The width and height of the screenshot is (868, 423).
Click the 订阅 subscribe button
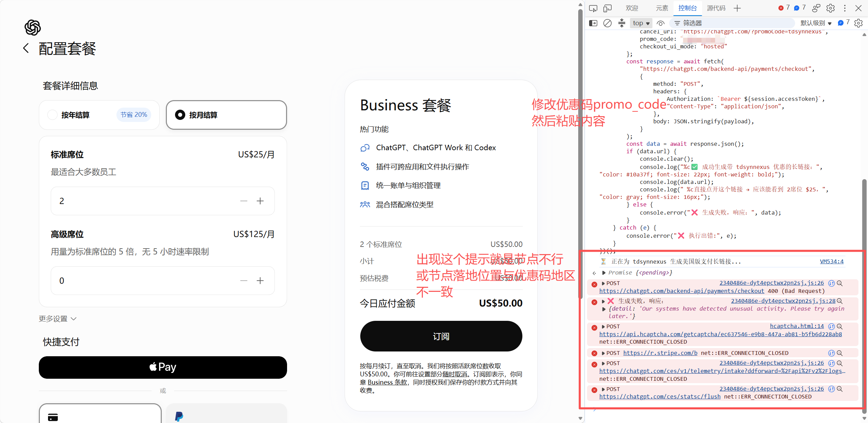[x=441, y=336]
